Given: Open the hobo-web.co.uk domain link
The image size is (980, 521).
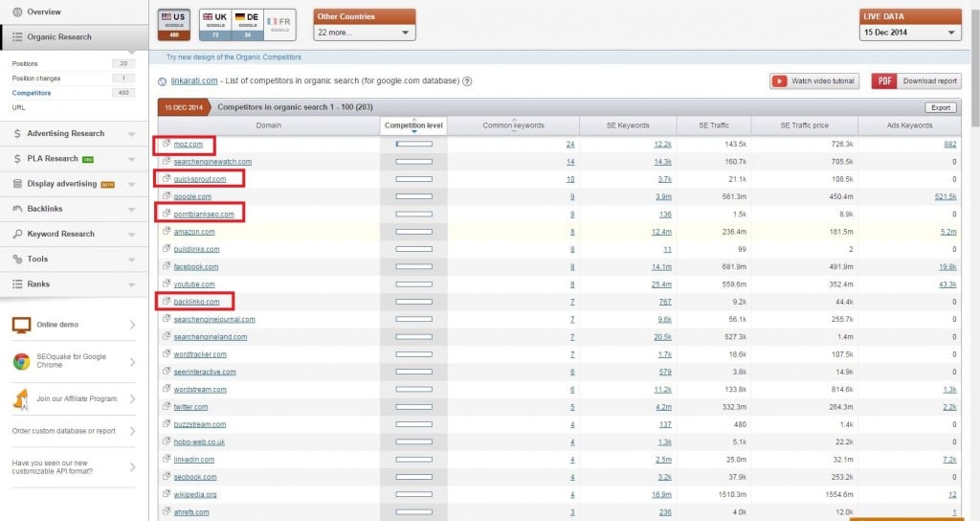Looking at the screenshot, I should tap(199, 442).
